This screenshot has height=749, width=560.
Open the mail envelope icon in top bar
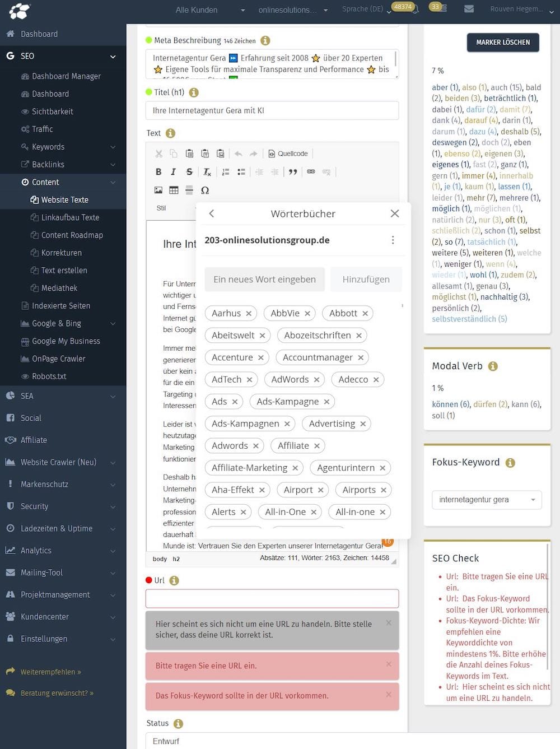pos(469,9)
